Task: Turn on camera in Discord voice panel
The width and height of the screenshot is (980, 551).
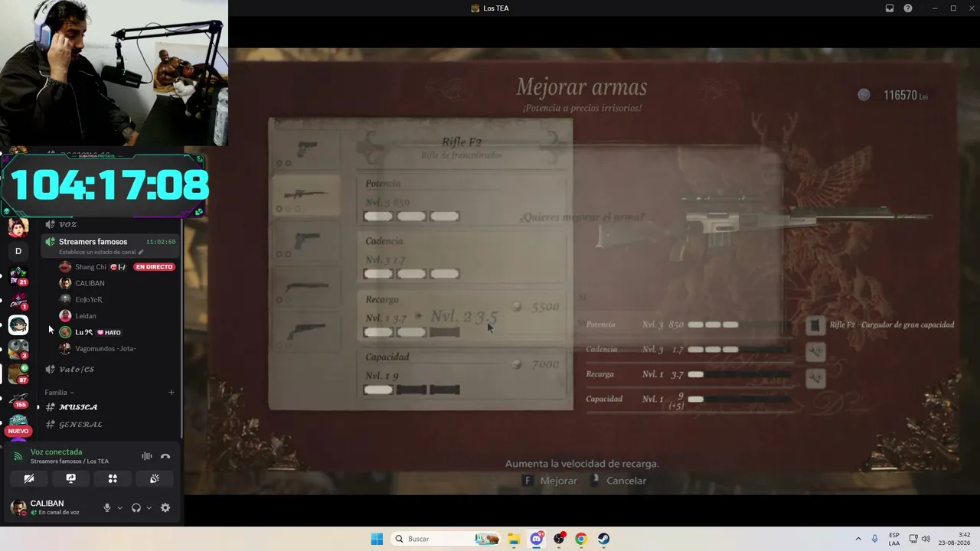Action: click(29, 479)
